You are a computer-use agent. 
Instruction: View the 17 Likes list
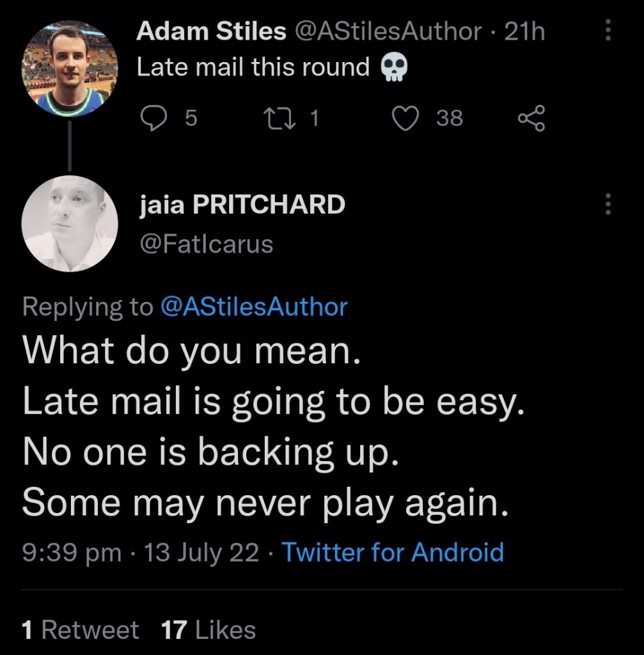click(208, 630)
